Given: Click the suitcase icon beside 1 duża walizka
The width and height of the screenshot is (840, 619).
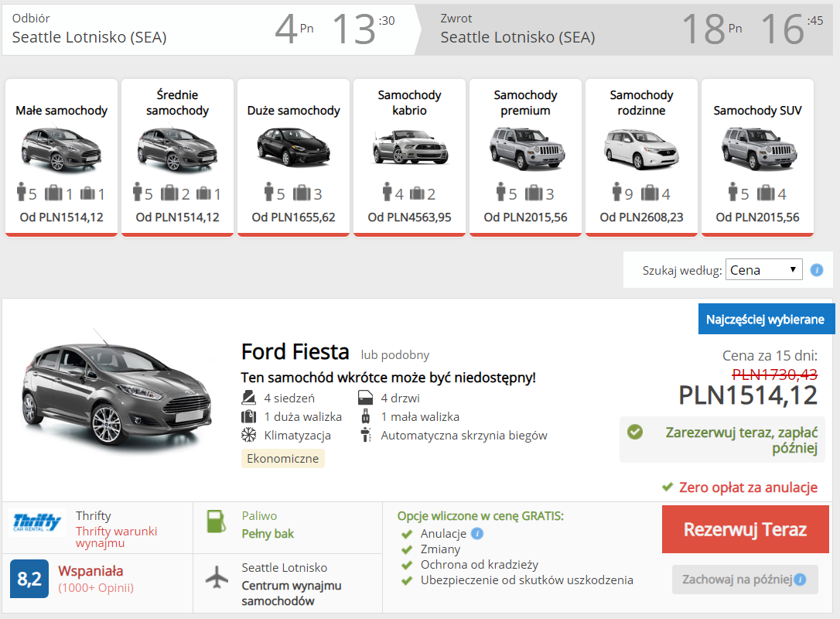Looking at the screenshot, I should point(248,416).
